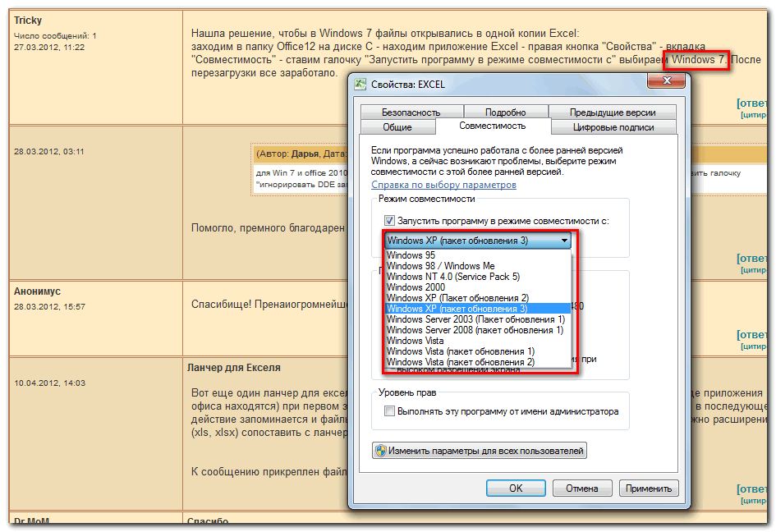Toggle the run in compatibility mode checkbox
The height and width of the screenshot is (532, 776).
tap(389, 220)
